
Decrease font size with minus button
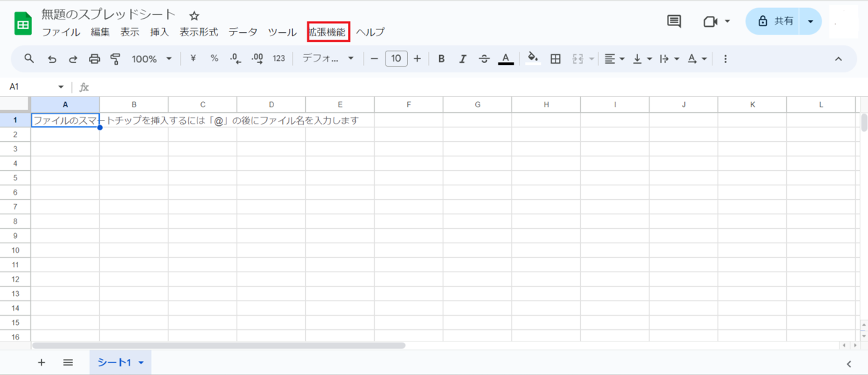tap(374, 59)
